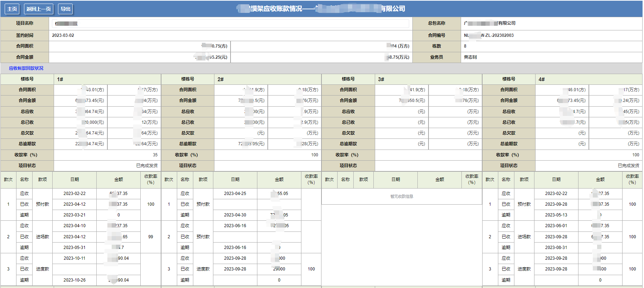
Task: Export the report with the 导出 button
Action: point(66,9)
